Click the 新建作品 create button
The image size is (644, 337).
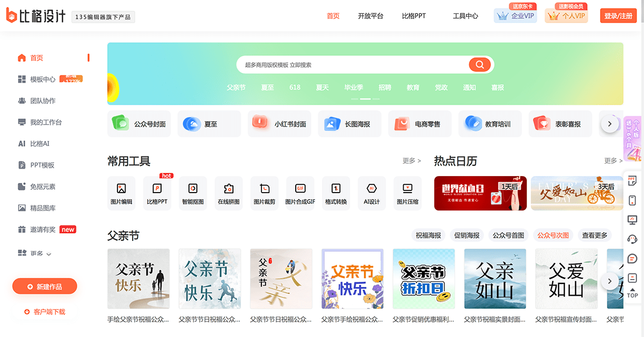pyautogui.click(x=44, y=286)
